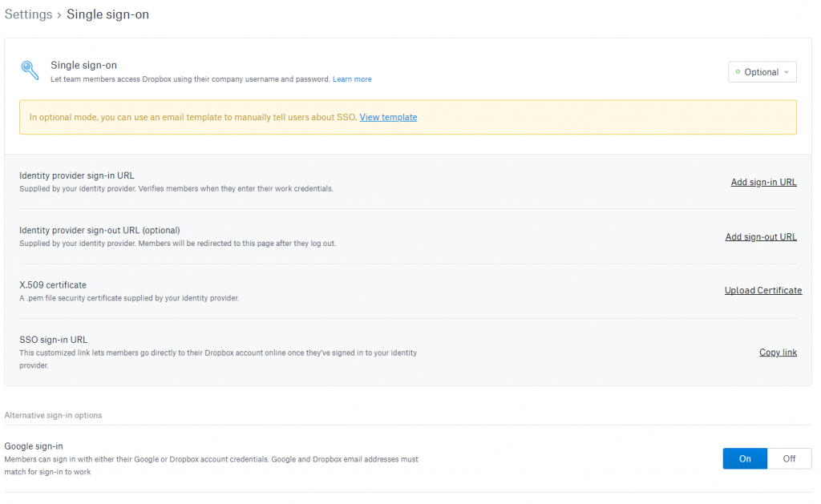
Task: Click the optional mode notice text
Action: click(x=193, y=117)
